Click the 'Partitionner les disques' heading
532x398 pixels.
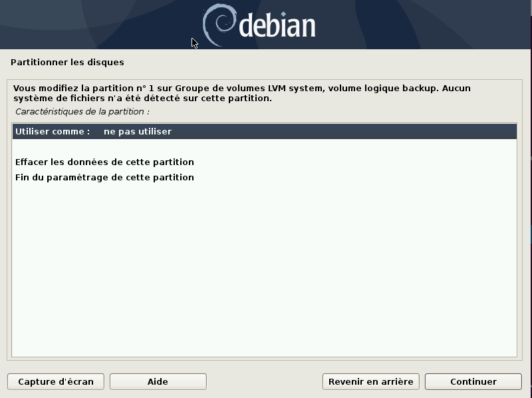(67, 63)
